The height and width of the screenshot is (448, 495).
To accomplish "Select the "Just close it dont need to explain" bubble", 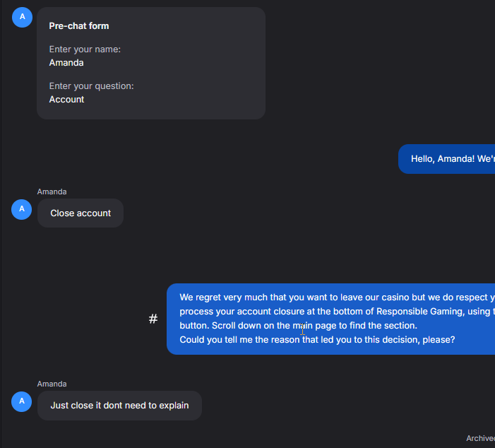I will (119, 406).
